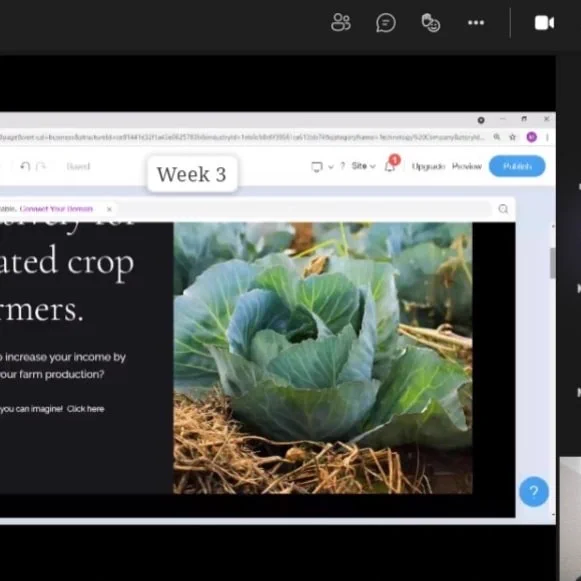
Task: Click the browser zoom magnifier icon in address bar
Action: [497, 137]
